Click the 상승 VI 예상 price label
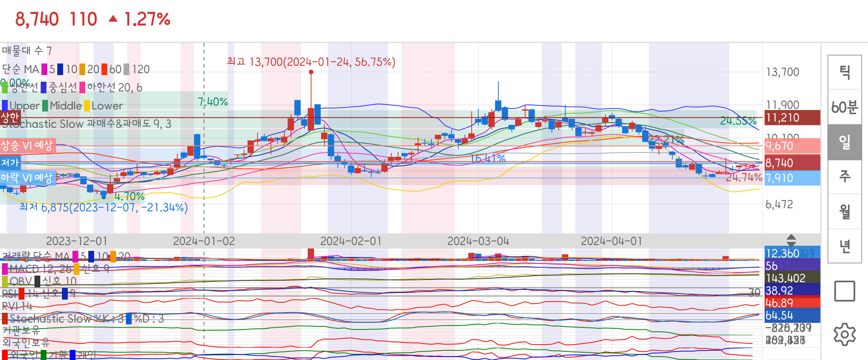Screen dimensions: 868x360 27,146
